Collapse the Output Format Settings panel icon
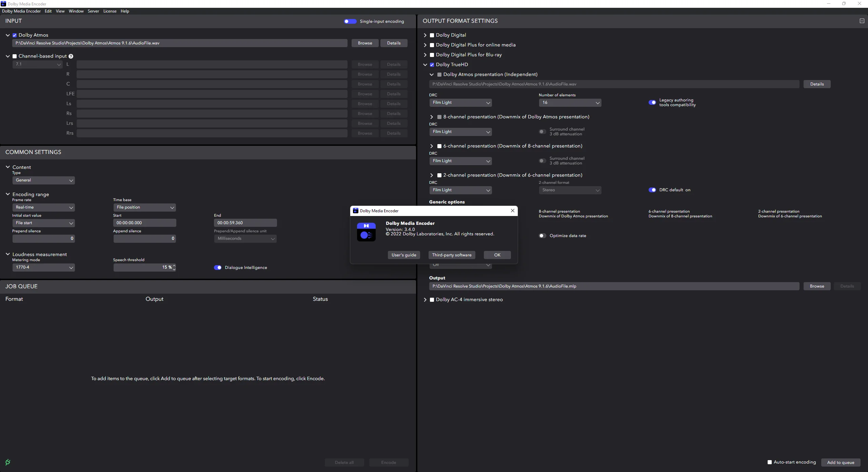 tap(862, 21)
